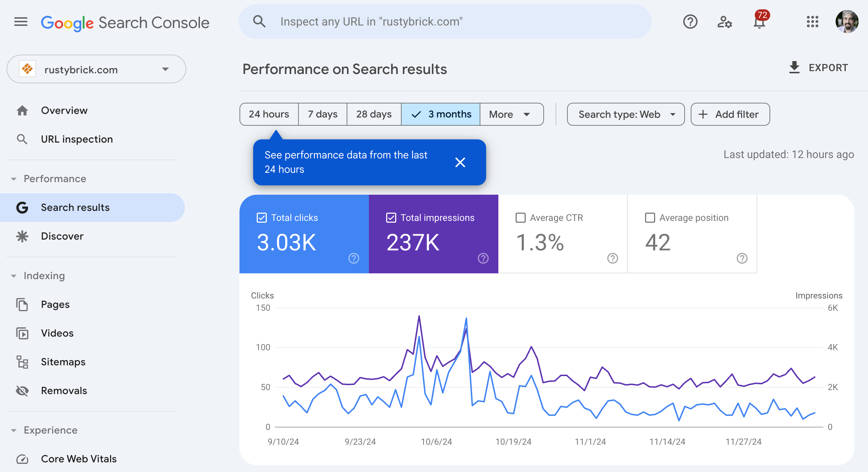Expand the More date range dropdown
This screenshot has height=472, width=868.
click(510, 115)
